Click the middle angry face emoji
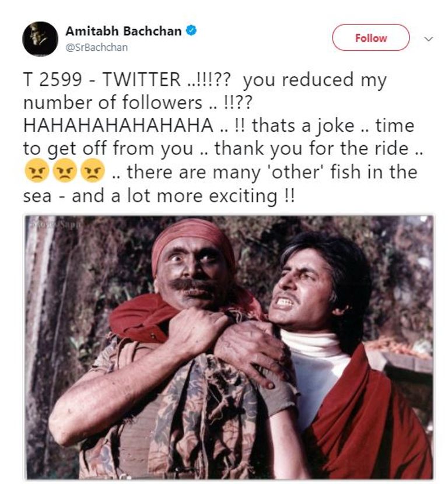 tap(64, 171)
